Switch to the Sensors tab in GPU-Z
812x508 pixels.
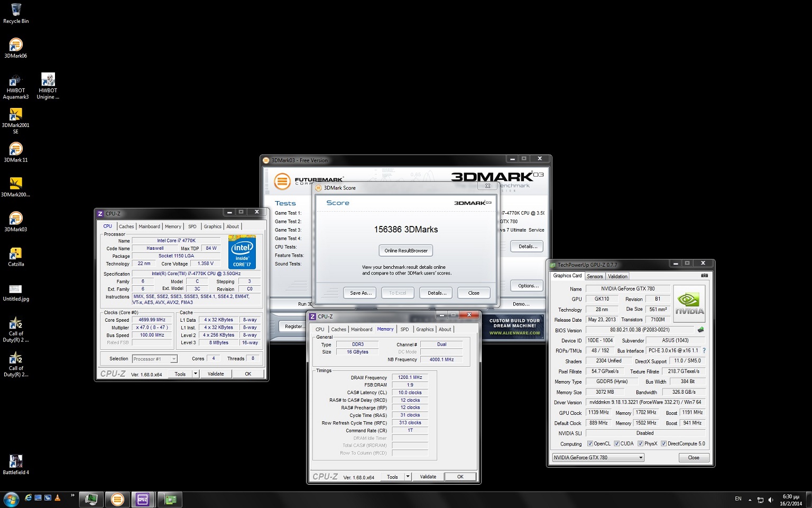(595, 276)
